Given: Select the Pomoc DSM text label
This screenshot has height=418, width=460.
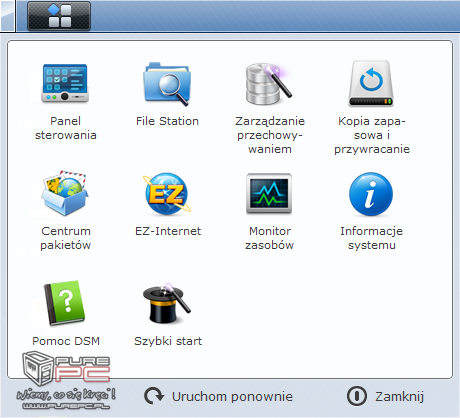Looking at the screenshot, I should click(x=66, y=341).
